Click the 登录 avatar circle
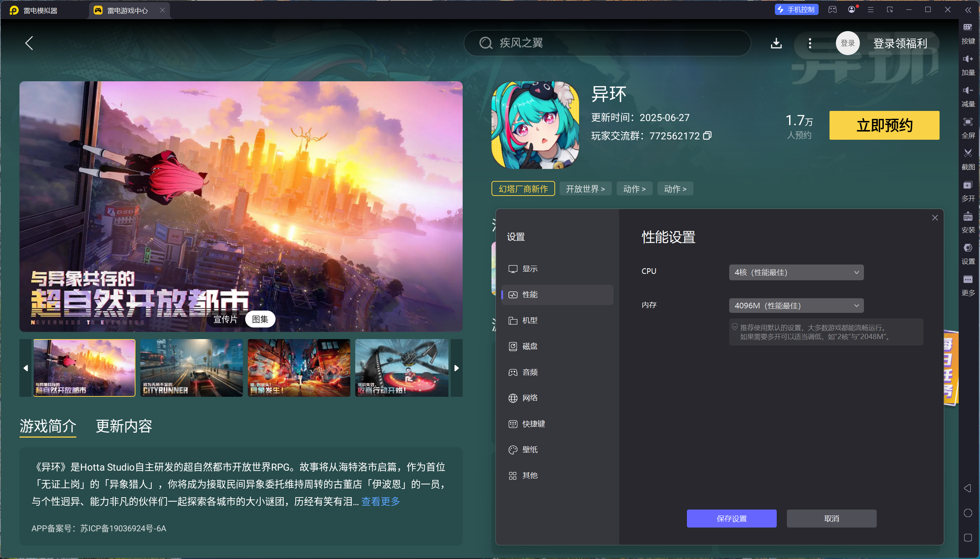 point(847,43)
